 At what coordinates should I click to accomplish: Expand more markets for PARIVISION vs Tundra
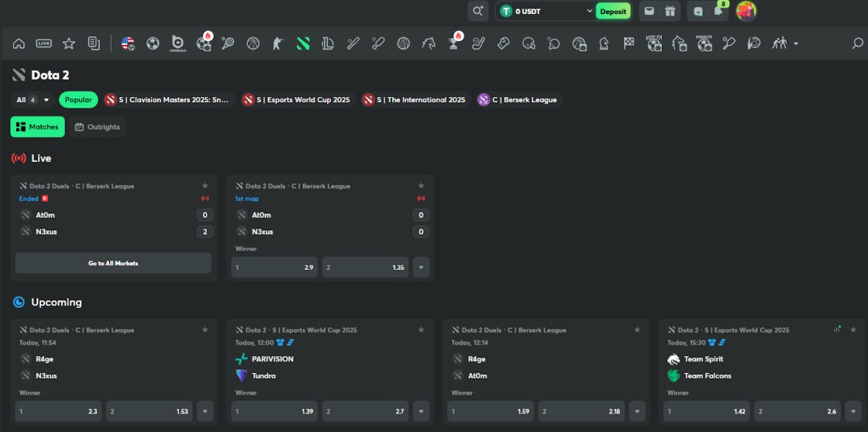point(422,411)
